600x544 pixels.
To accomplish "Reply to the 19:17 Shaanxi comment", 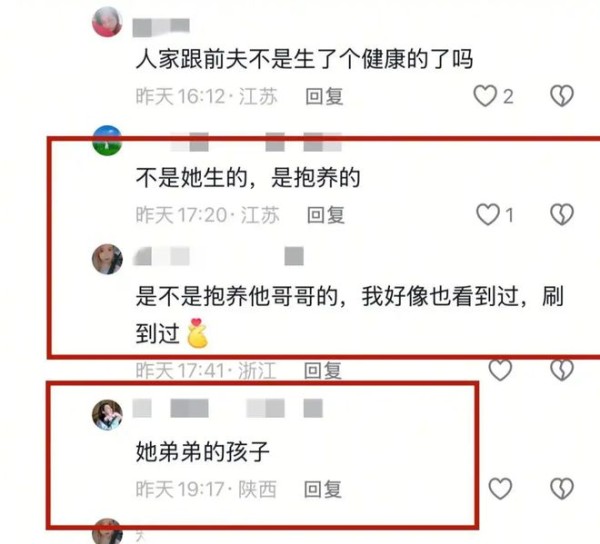I will tap(323, 489).
